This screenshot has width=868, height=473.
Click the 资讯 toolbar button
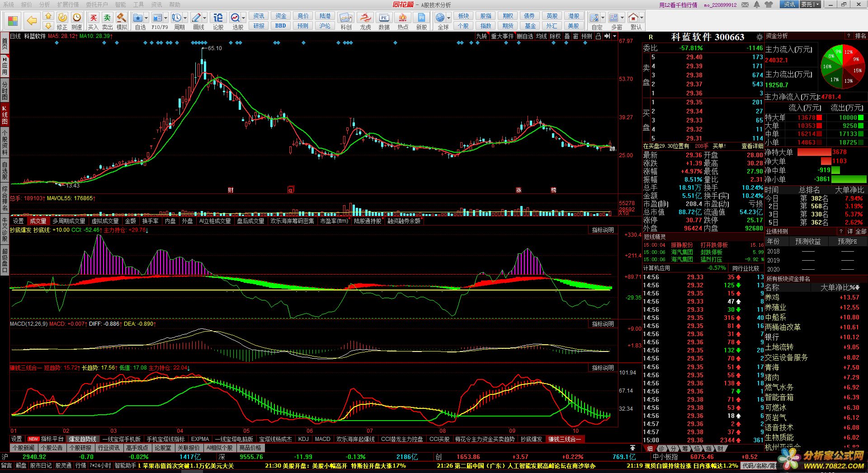tap(259, 16)
